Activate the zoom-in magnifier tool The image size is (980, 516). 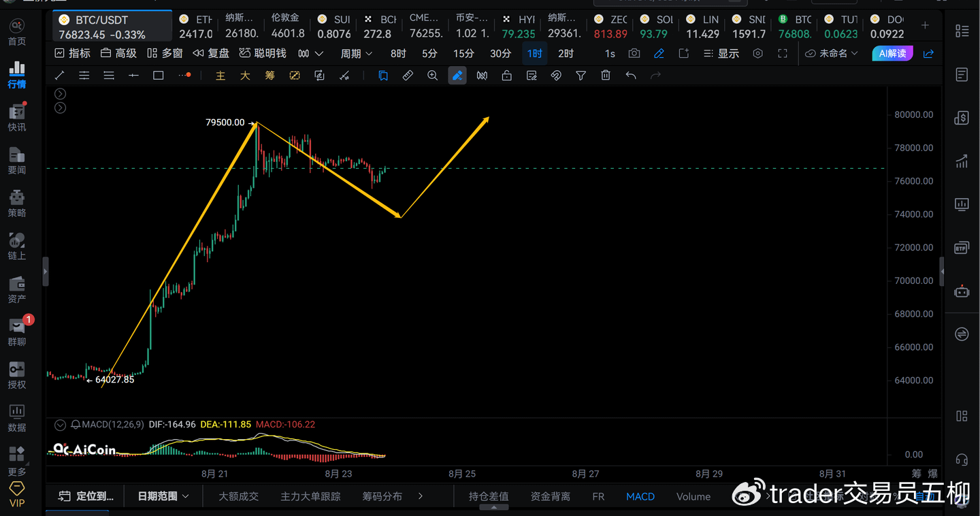click(x=432, y=76)
